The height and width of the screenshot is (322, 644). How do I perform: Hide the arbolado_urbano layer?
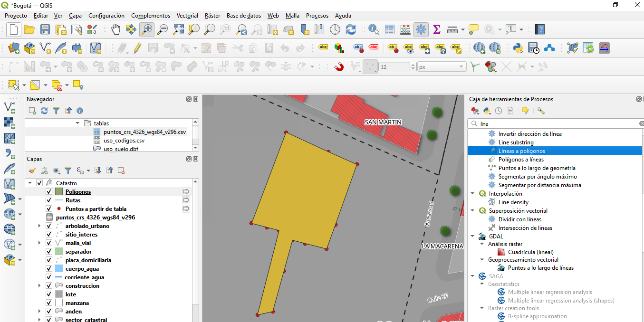(49, 226)
